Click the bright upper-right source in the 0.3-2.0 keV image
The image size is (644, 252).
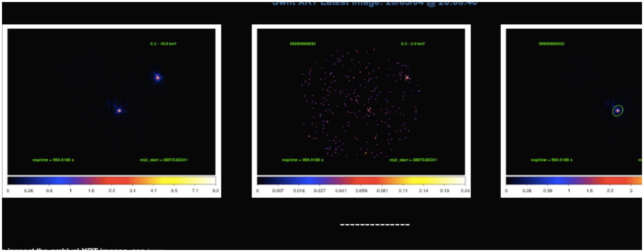click(407, 78)
